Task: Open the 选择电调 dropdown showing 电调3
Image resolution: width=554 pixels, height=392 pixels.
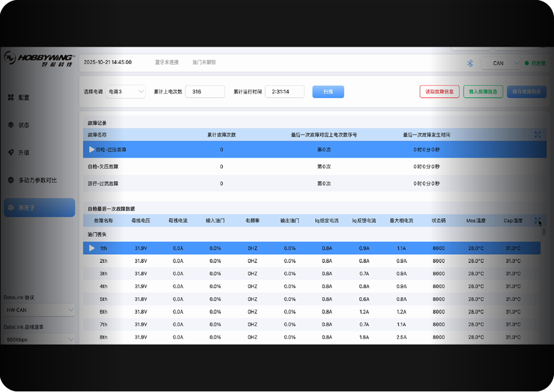Action: 127,91
